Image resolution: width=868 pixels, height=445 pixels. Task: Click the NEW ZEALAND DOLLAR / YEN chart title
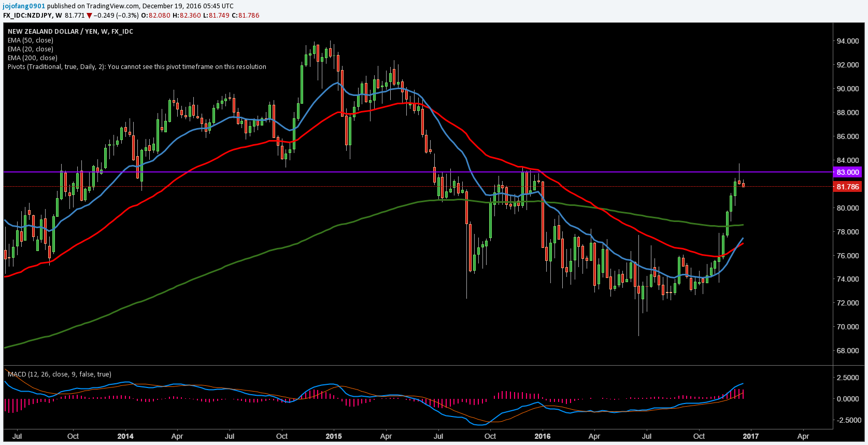pyautogui.click(x=70, y=31)
